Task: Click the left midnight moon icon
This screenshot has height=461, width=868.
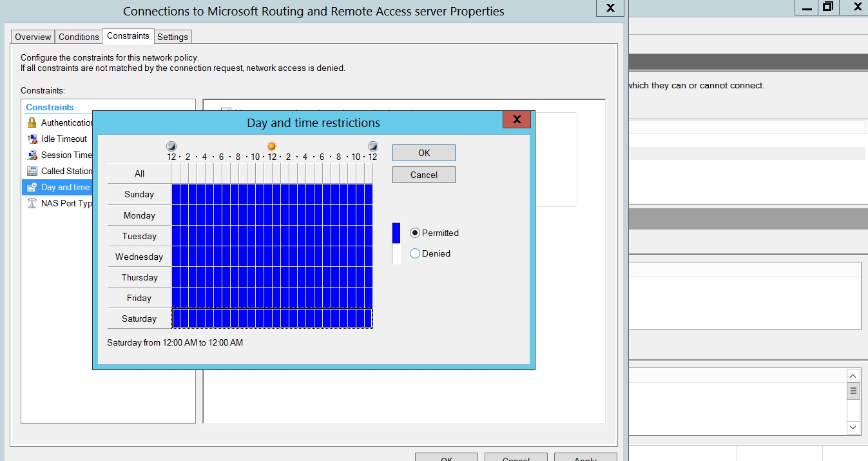Action: tap(171, 146)
